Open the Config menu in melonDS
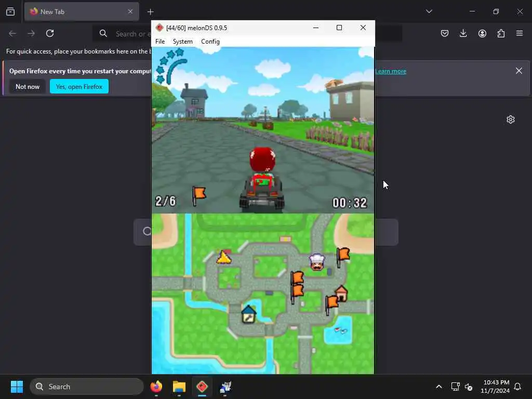Viewport: 532px width, 399px height. point(210,42)
